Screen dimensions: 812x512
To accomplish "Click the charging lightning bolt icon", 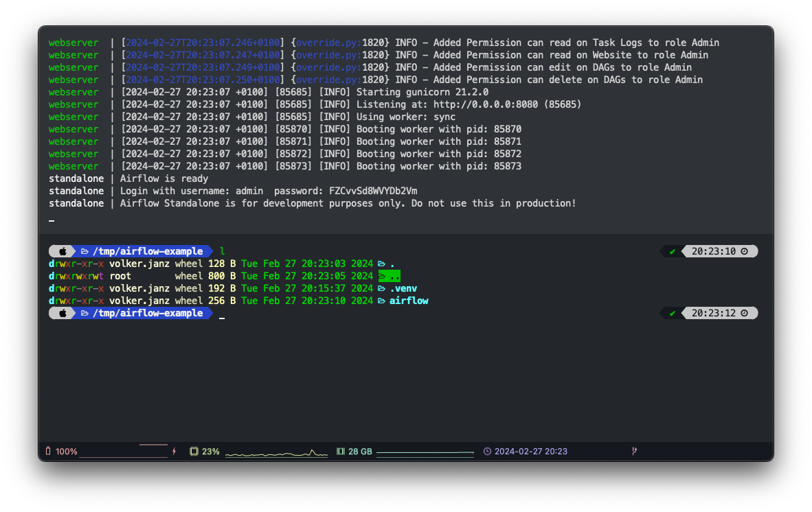I will click(x=174, y=452).
